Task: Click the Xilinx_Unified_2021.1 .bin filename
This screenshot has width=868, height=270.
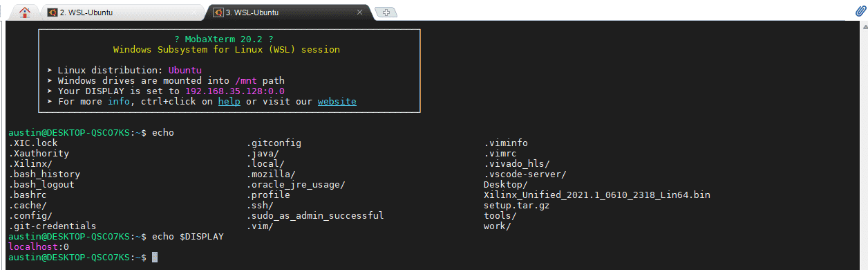Action: click(x=596, y=195)
